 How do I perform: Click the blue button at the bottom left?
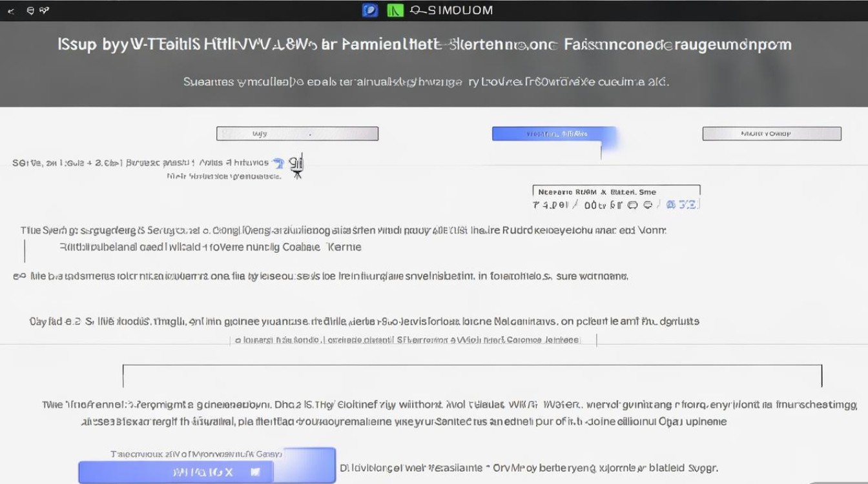[x=176, y=472]
